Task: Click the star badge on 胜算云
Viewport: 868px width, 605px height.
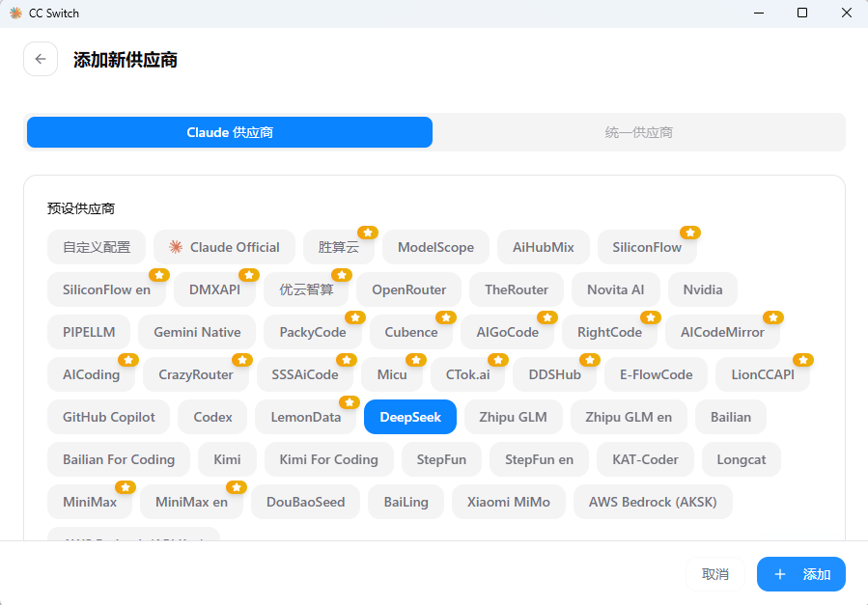Action: click(368, 233)
